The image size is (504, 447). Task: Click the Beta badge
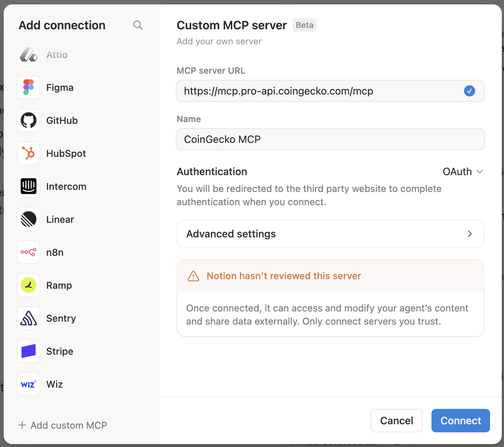click(x=304, y=25)
